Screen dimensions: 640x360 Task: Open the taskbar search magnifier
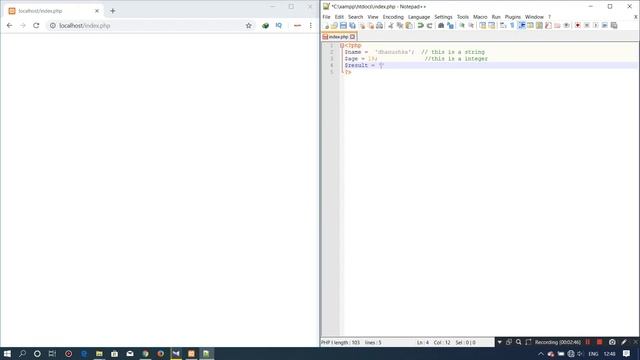[22, 353]
